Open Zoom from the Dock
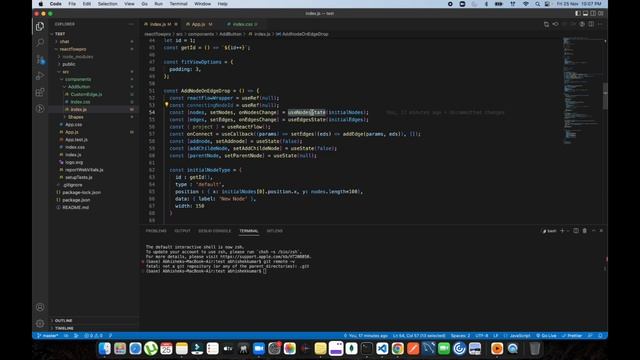The height and width of the screenshot is (360, 640). tap(259, 349)
